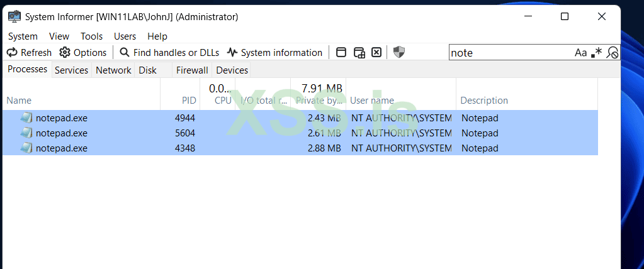Minimize the System Informer window
Viewport: 644px width, 269px height.
528,16
